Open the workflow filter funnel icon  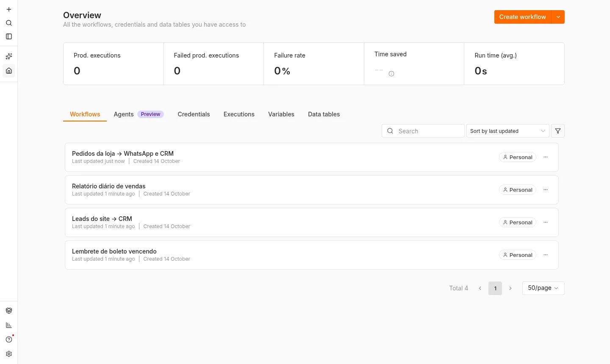click(x=558, y=131)
